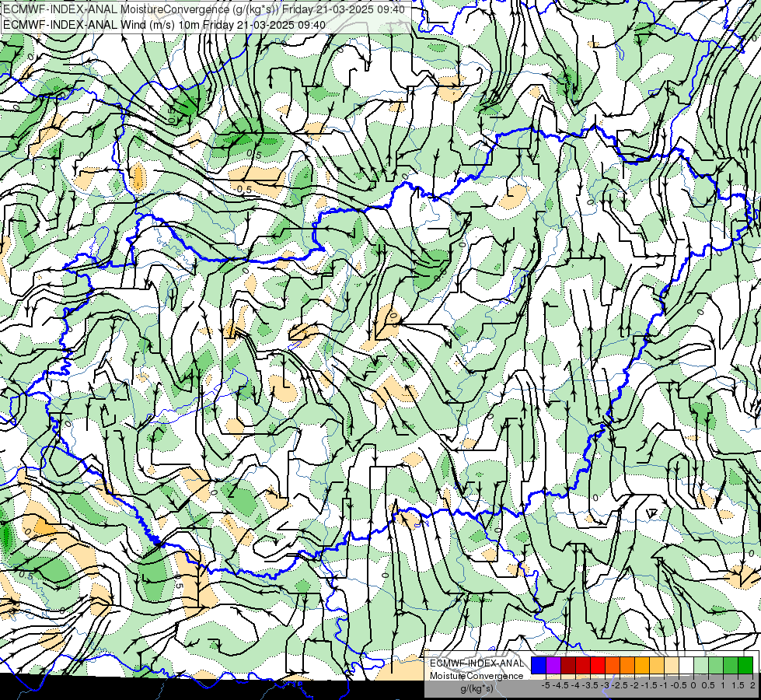The height and width of the screenshot is (700, 761).
Task: Click the legend swatch between -4 and -3.5
Action: pos(583,666)
